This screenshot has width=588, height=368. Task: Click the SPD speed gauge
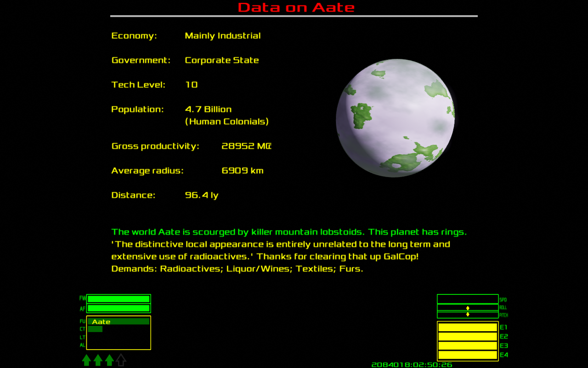(x=468, y=299)
